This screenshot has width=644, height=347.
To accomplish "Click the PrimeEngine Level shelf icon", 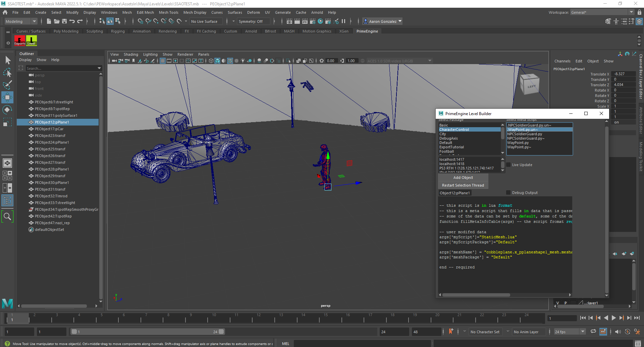I will [x=32, y=41].
